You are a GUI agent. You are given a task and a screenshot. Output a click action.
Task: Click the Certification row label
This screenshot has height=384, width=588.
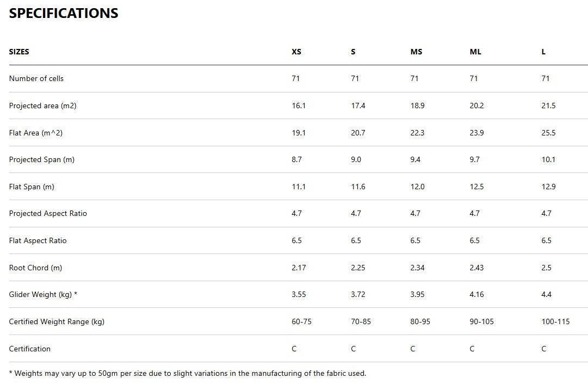click(30, 349)
